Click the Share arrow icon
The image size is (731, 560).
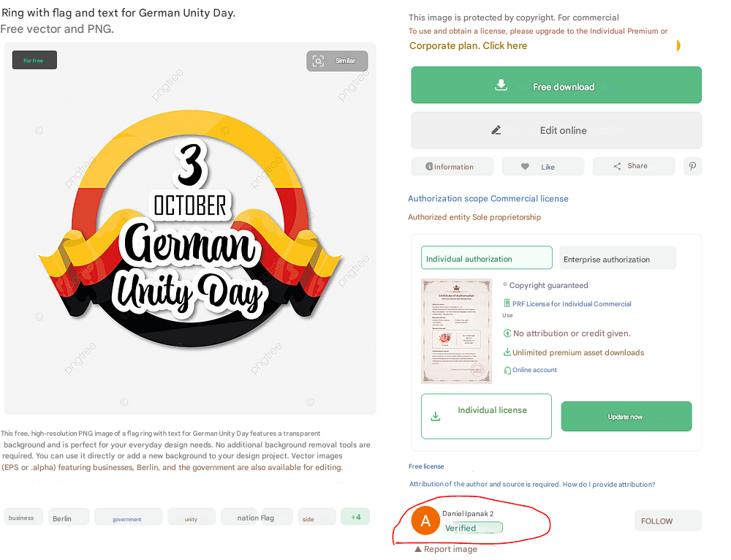click(x=618, y=167)
